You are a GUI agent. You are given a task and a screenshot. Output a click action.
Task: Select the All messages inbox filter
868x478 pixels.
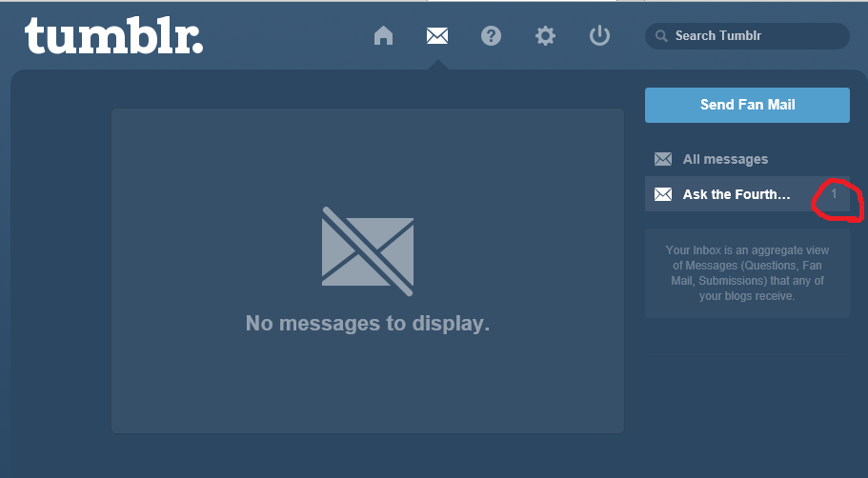725,159
